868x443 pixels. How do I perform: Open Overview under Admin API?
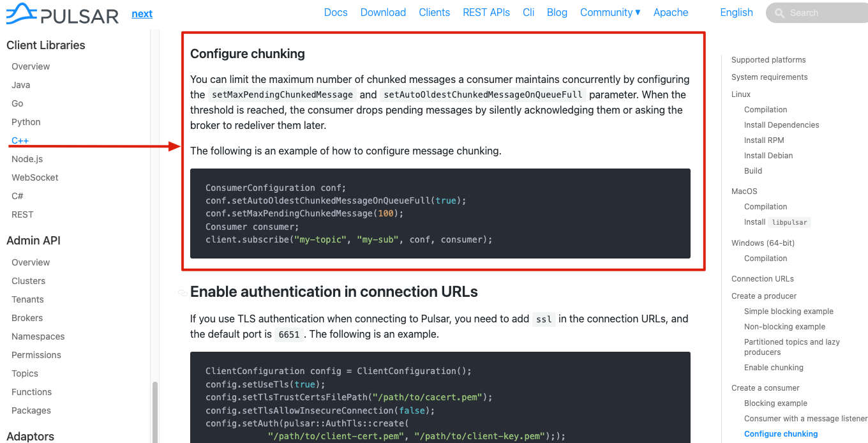[x=31, y=262]
